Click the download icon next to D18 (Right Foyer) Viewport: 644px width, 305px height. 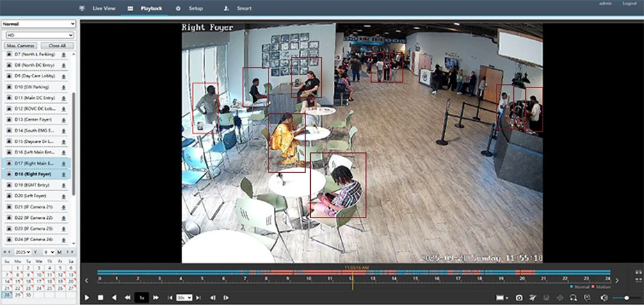(x=63, y=174)
